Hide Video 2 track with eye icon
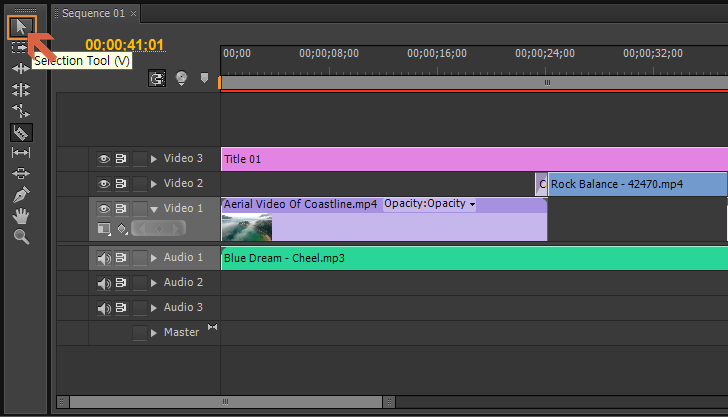This screenshot has width=728, height=417. pos(104,184)
